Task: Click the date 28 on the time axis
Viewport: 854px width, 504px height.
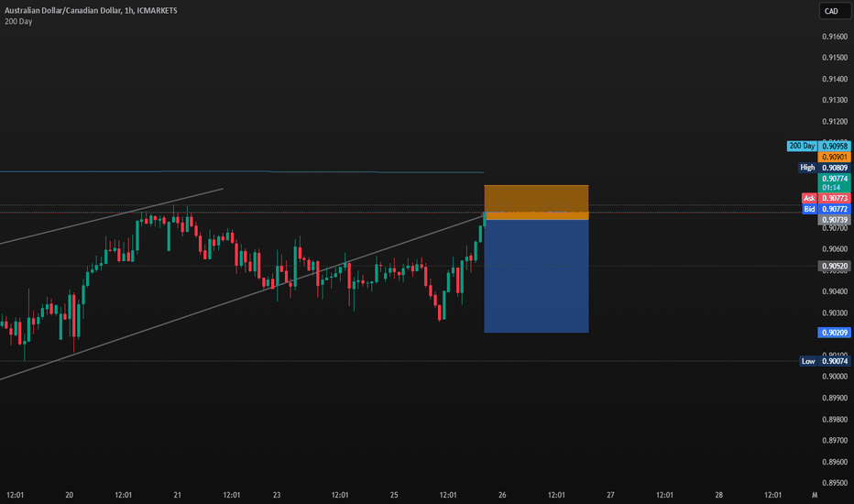Action: click(719, 495)
